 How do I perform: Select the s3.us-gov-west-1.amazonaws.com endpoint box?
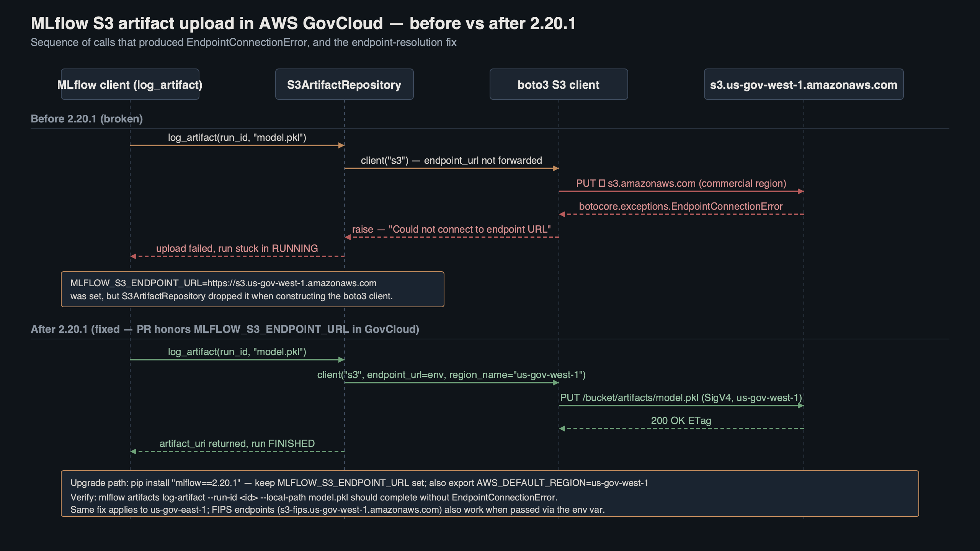(x=803, y=85)
